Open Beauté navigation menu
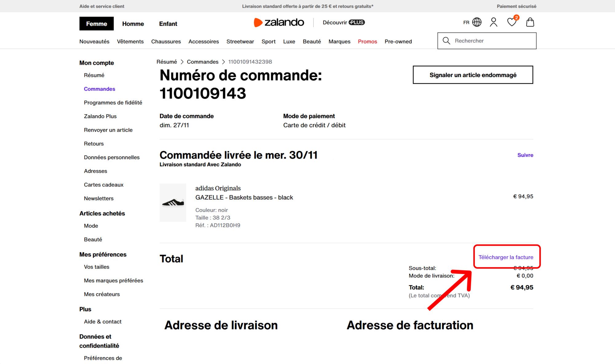The image size is (615, 364). 312,41
